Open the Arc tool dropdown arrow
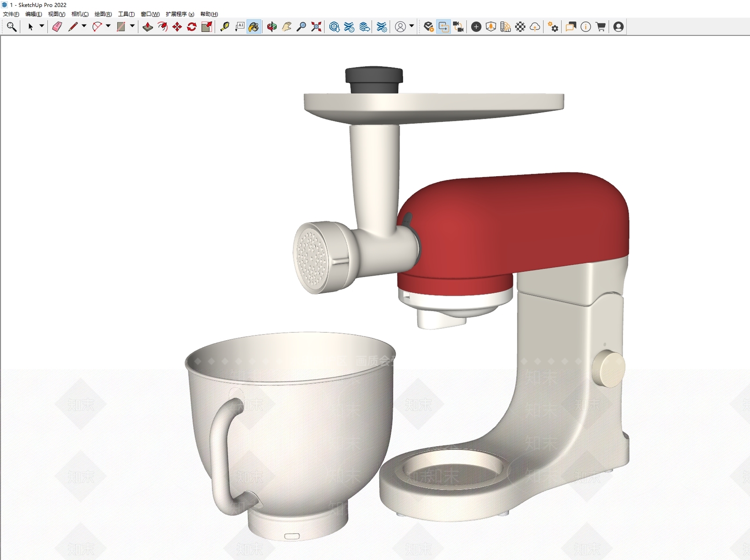750x560 pixels. (108, 26)
